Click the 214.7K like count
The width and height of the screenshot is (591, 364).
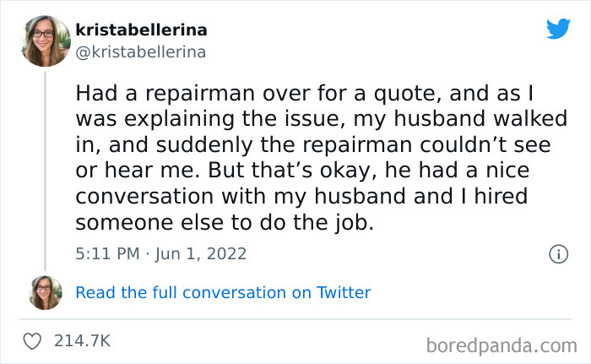pyautogui.click(x=82, y=341)
